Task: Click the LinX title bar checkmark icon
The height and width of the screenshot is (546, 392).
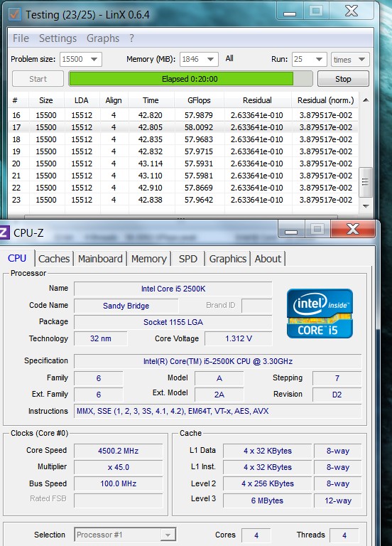Action: (14, 14)
